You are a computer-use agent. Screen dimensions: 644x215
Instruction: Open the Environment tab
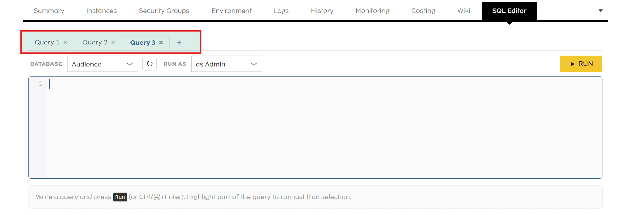click(232, 11)
